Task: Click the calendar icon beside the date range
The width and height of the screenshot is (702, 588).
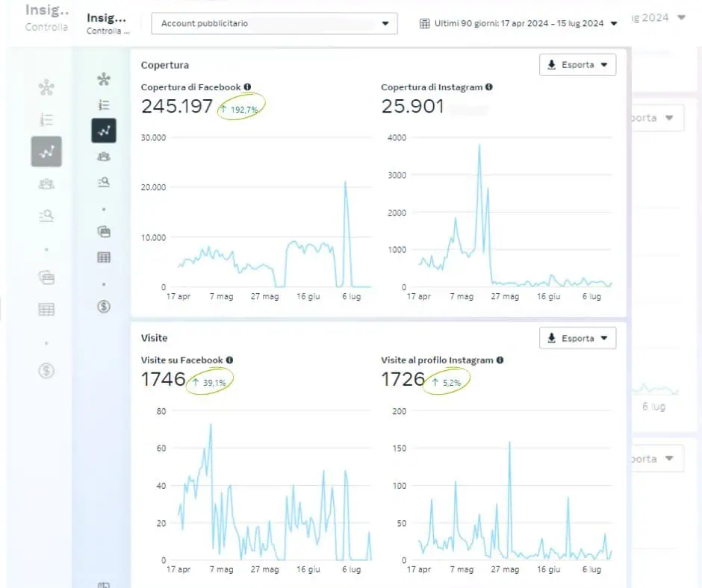Action: point(424,23)
